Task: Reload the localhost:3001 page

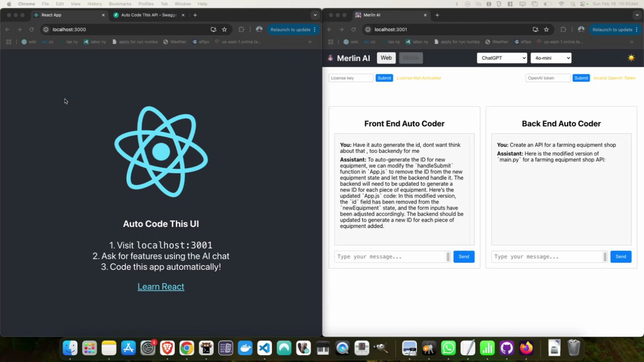Action: click(x=353, y=30)
